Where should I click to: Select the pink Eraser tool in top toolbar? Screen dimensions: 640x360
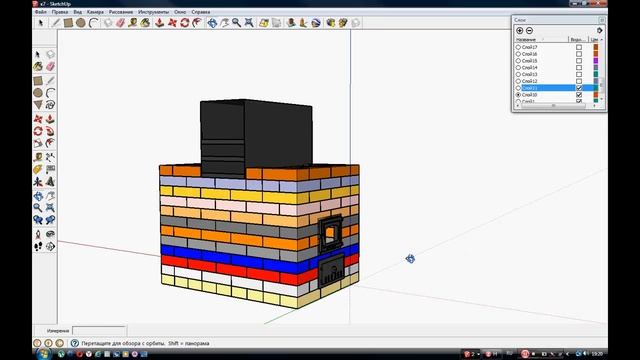[x=120, y=23]
